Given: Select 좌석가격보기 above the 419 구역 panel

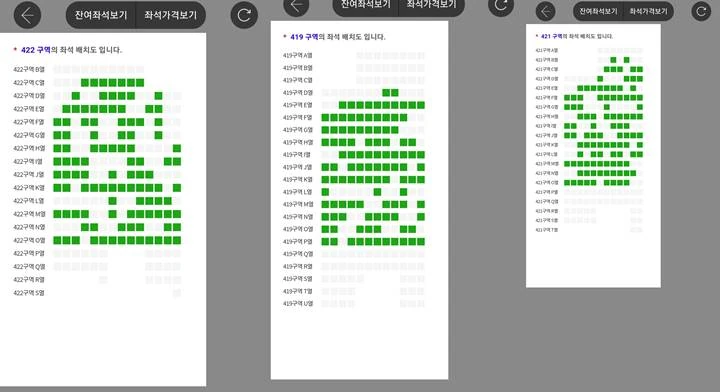Looking at the screenshot, I should [x=432, y=6].
